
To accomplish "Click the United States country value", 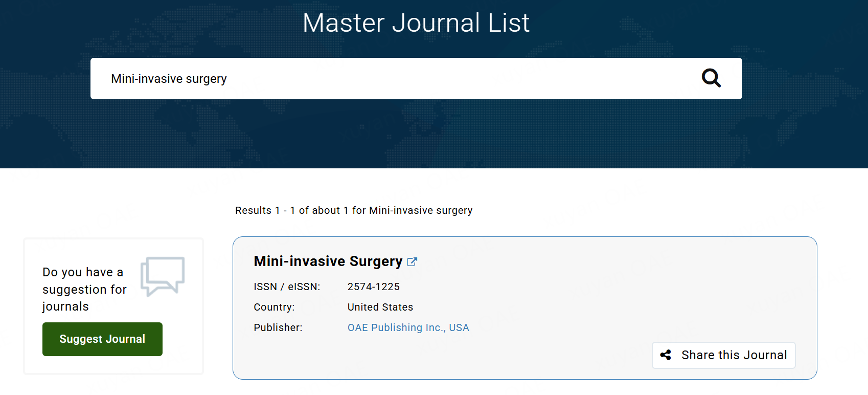I will coord(380,307).
